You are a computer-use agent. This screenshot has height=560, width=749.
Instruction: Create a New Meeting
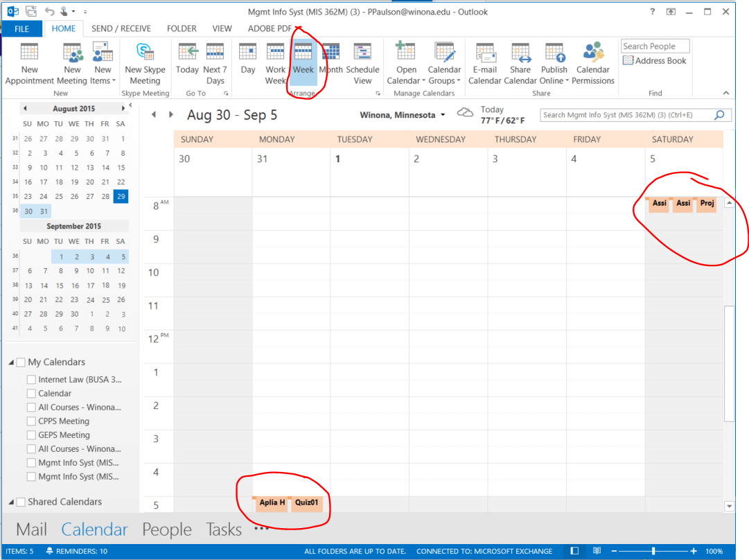pyautogui.click(x=72, y=64)
